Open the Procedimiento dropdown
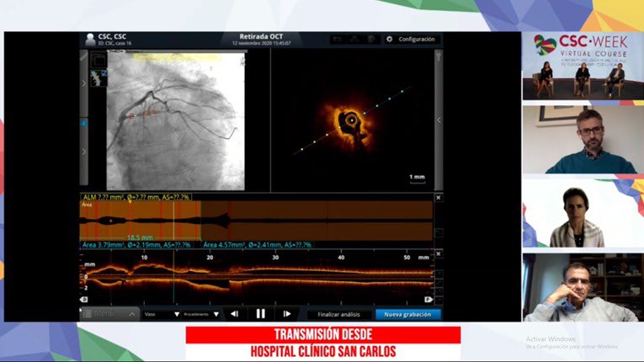644x362 pixels. [201, 314]
